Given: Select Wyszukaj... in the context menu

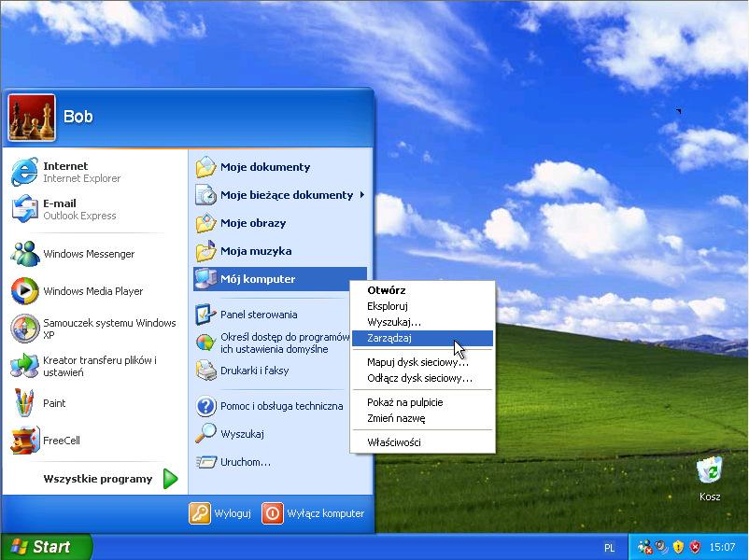Looking at the screenshot, I should [x=423, y=322].
